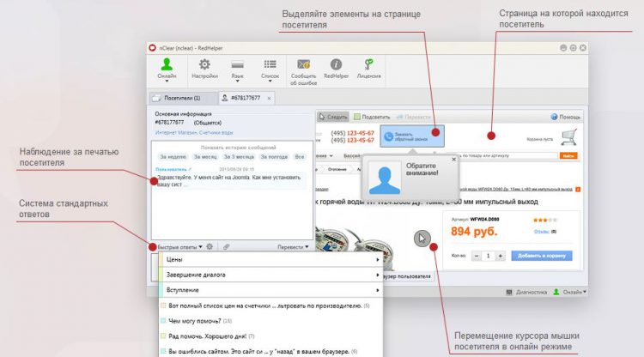Screen dimensions: 644x357
Task: Click the shopping cart icon
Action: [x=569, y=137]
